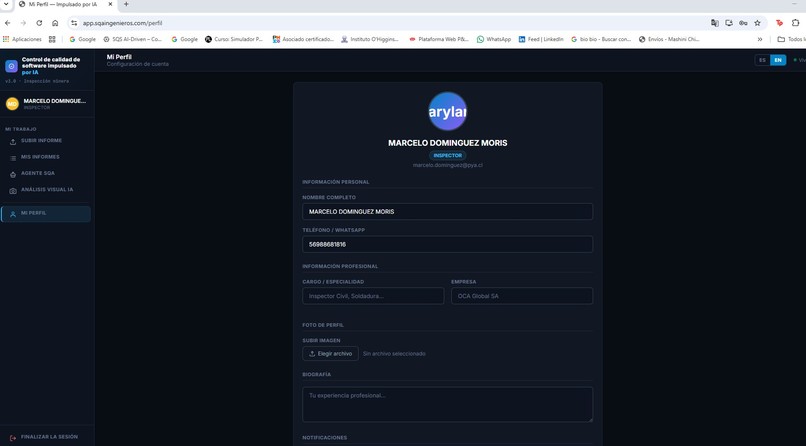Select the Mi Perfil person icon
The height and width of the screenshot is (446, 806).
pyautogui.click(x=13, y=214)
